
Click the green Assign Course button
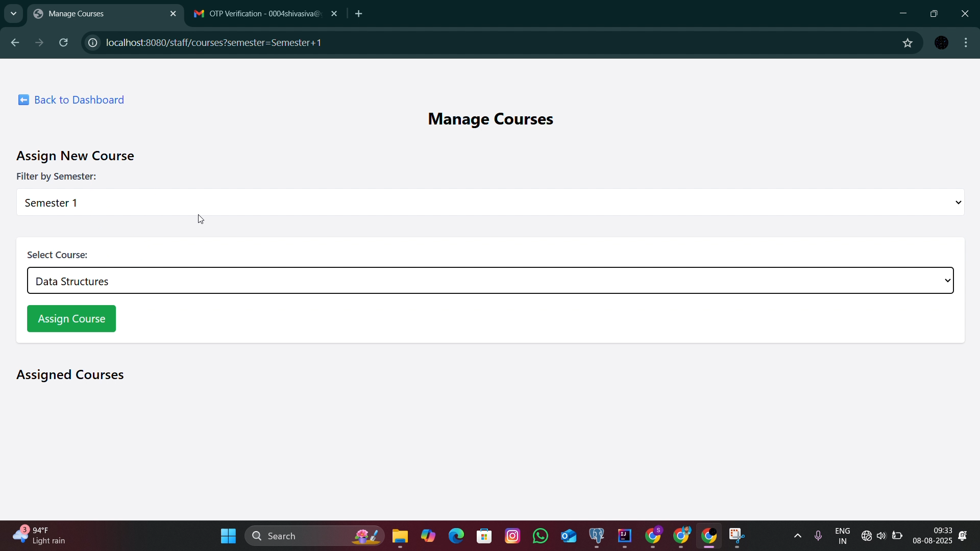(x=71, y=319)
